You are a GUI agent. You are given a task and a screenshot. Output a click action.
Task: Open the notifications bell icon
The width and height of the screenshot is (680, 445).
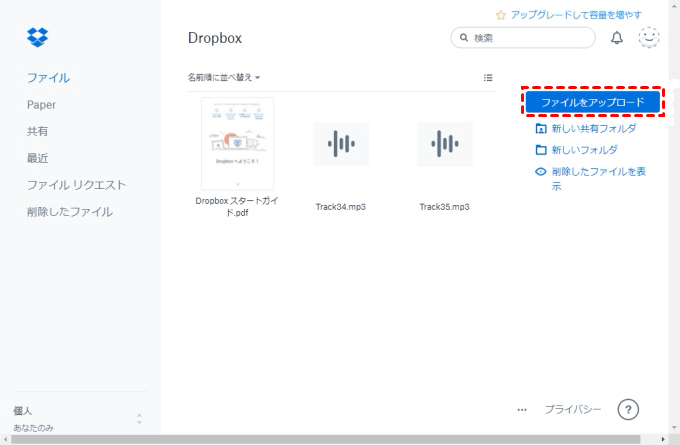(x=617, y=38)
